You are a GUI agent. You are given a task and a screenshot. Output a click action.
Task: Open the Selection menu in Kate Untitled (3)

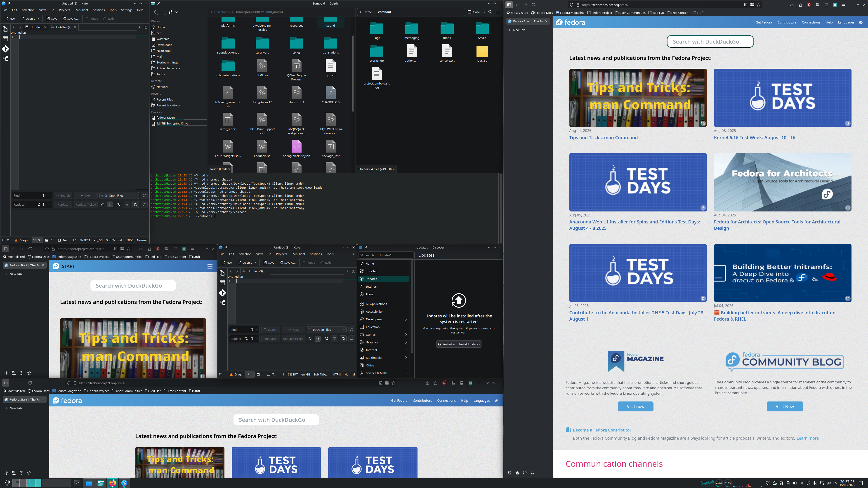pos(245,254)
